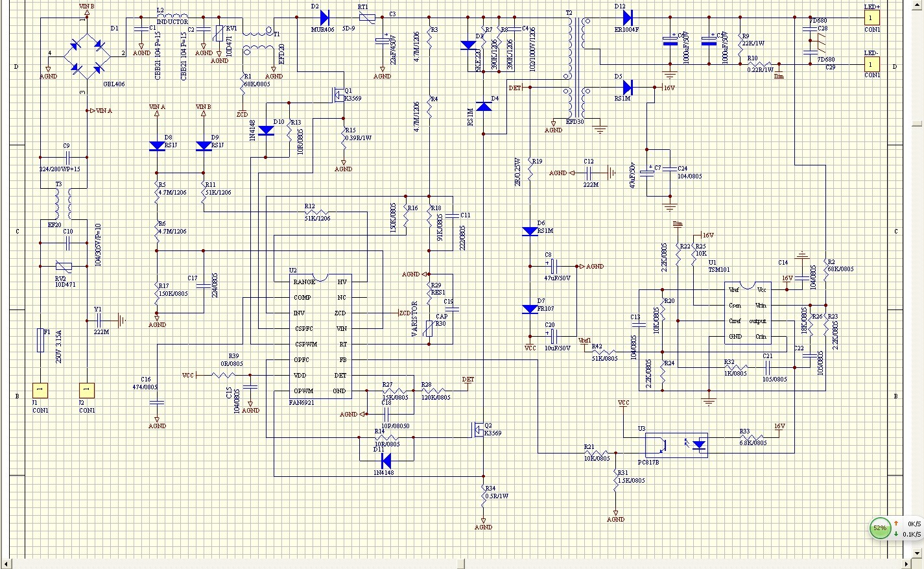The height and width of the screenshot is (569, 924).
Task: Select fuse F1 symbol
Action: click(40, 340)
